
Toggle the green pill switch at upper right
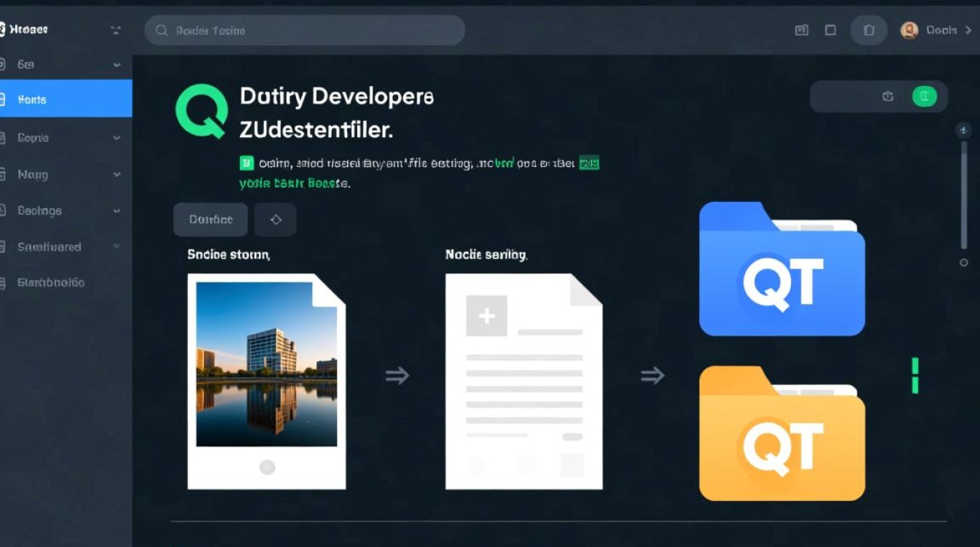point(924,96)
